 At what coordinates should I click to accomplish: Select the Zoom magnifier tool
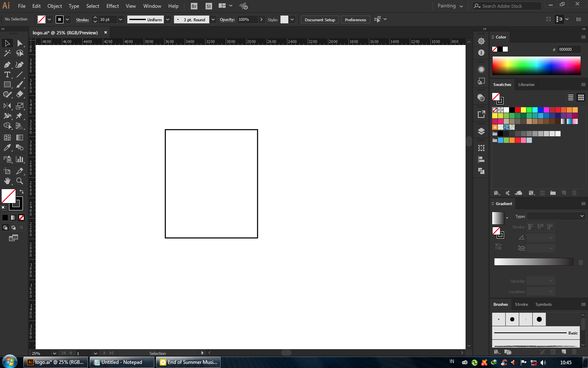tap(20, 181)
